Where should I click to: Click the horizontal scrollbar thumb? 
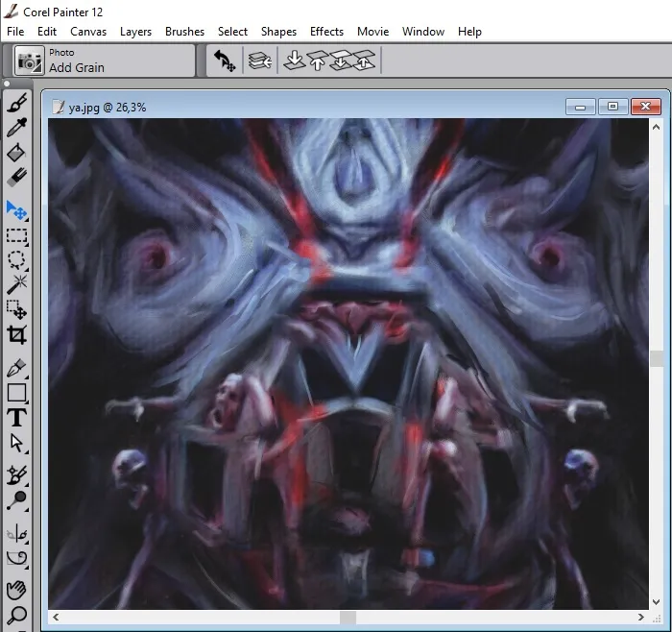pyautogui.click(x=348, y=618)
